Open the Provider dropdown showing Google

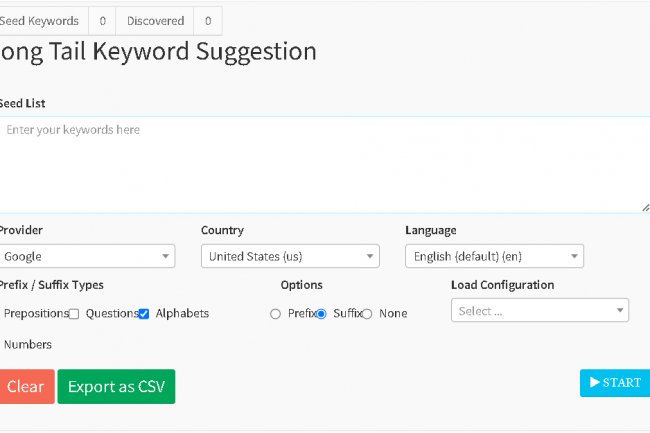[86, 256]
